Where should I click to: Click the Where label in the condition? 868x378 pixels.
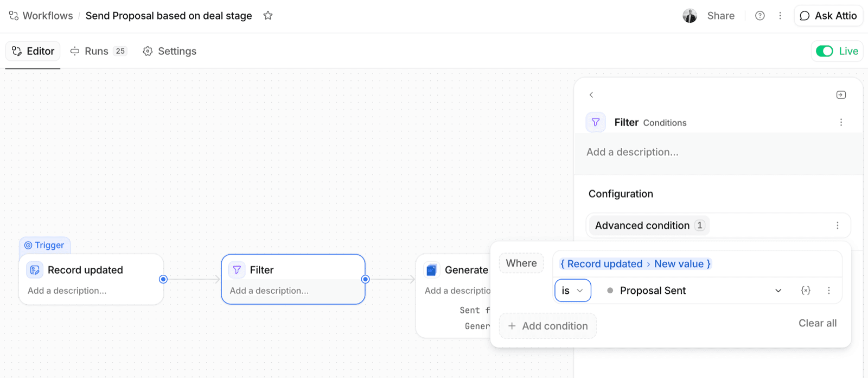pyautogui.click(x=521, y=263)
